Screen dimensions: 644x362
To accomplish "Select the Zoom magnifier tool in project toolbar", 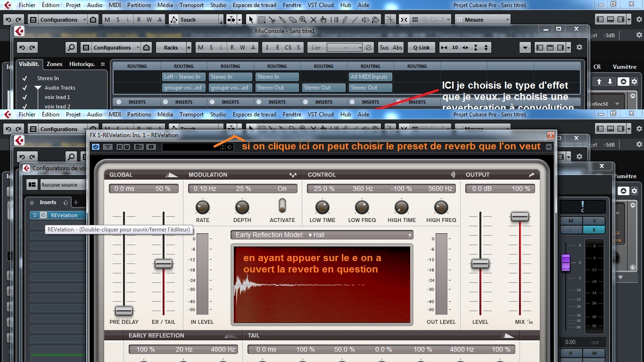I will (x=303, y=20).
